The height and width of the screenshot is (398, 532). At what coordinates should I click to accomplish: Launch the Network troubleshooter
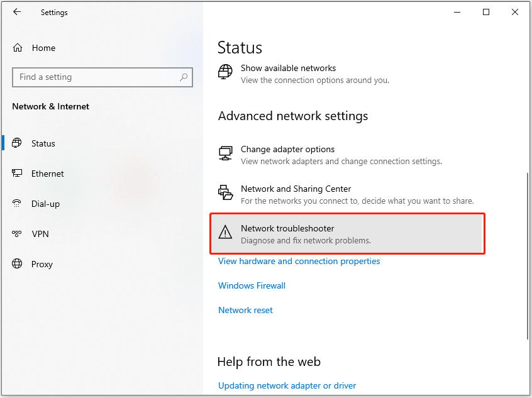pyautogui.click(x=347, y=233)
